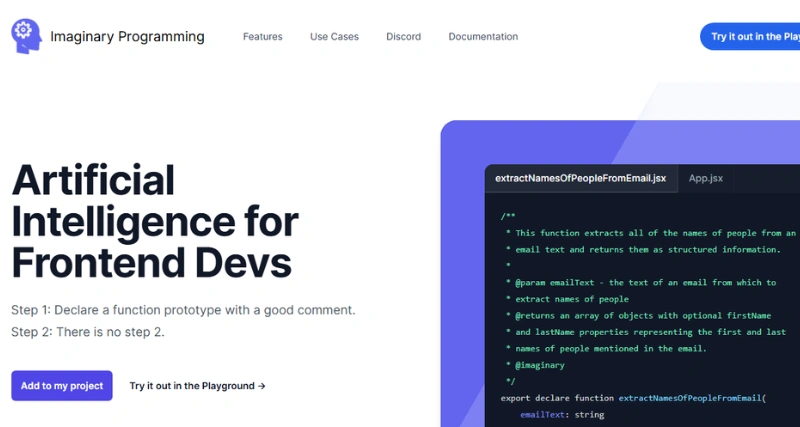800x427 pixels.
Task: Follow the Try it out in the Playground link
Action: [192, 386]
